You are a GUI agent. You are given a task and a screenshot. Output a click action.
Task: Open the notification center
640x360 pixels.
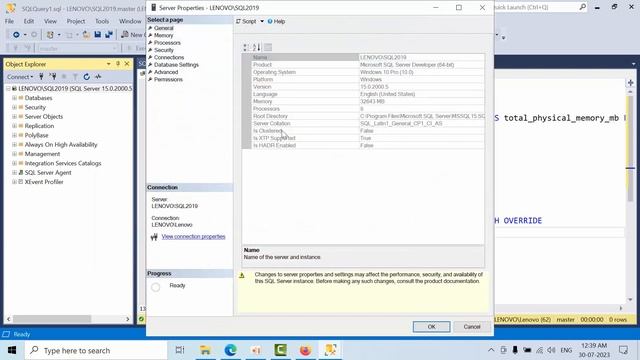tap(623, 350)
